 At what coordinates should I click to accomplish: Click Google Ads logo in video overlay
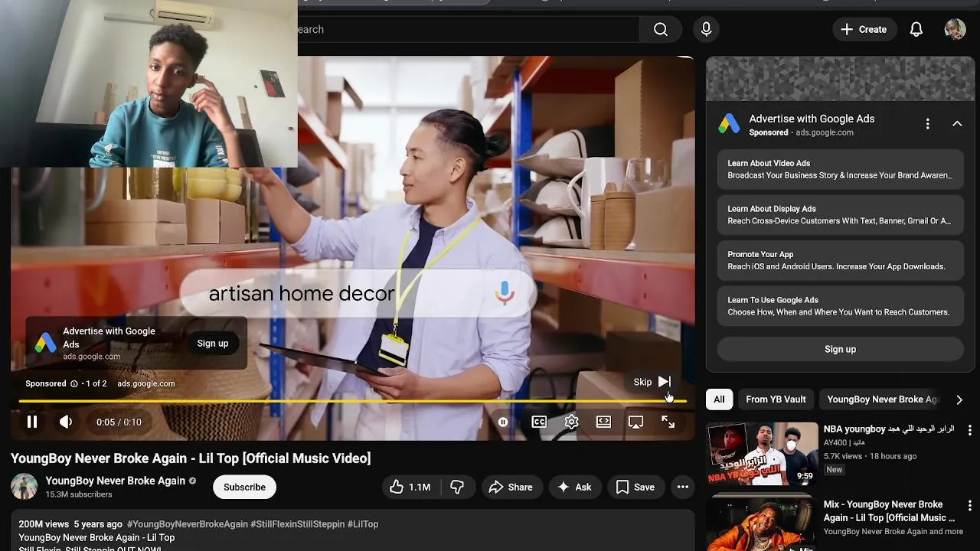coord(45,344)
